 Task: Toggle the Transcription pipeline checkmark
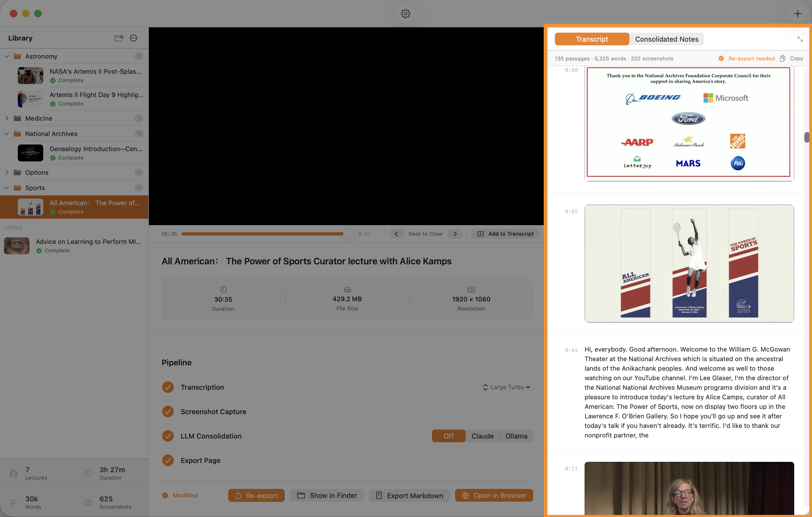pos(168,387)
